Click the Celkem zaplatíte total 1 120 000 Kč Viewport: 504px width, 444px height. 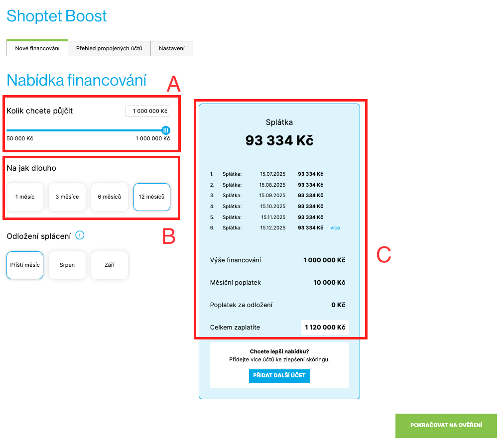pyautogui.click(x=325, y=328)
